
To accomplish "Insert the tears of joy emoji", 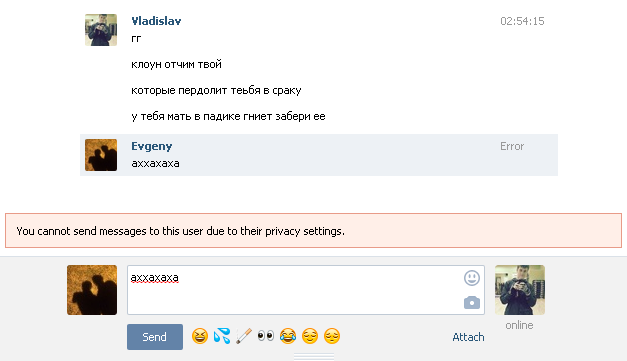I will [x=288, y=336].
